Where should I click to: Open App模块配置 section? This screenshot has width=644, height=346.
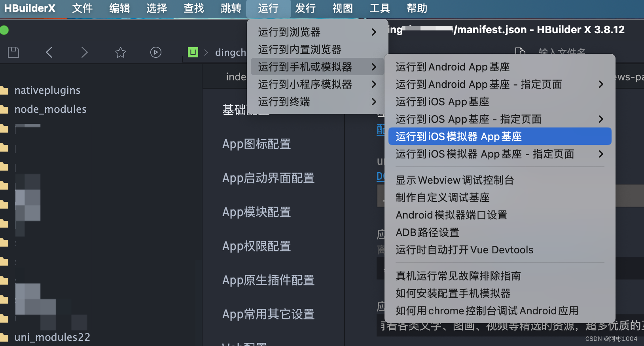click(256, 212)
